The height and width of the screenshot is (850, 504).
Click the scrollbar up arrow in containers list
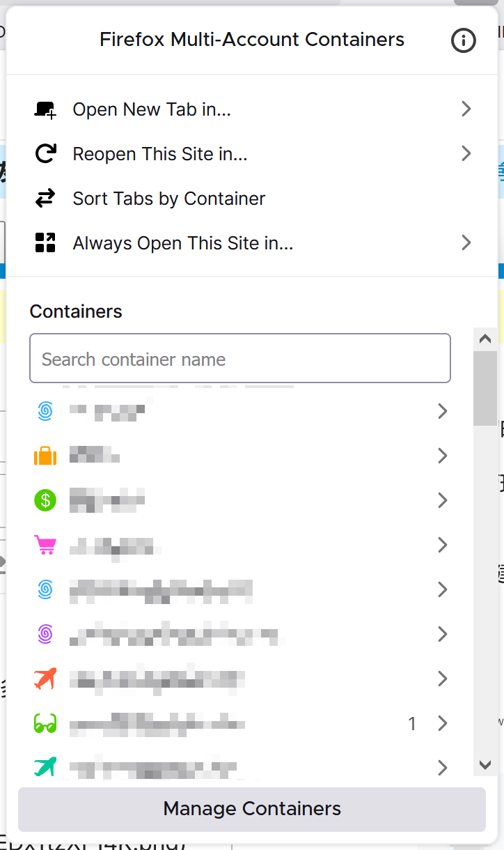click(x=485, y=339)
